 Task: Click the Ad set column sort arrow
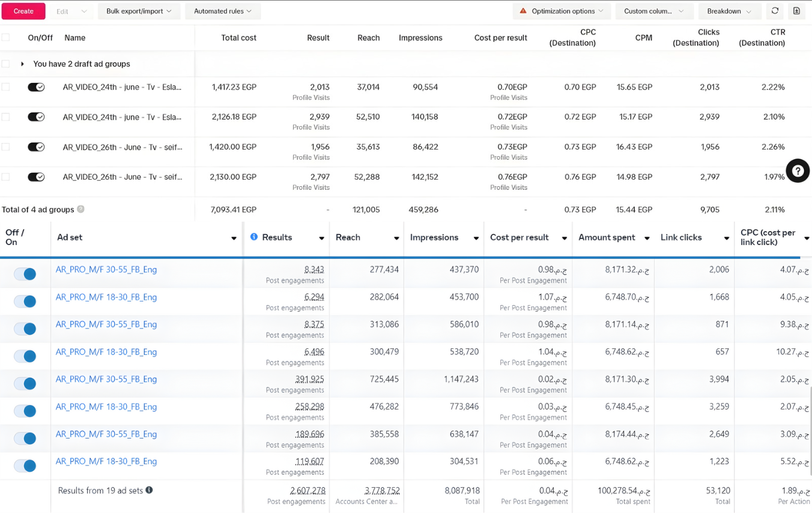[x=234, y=238]
